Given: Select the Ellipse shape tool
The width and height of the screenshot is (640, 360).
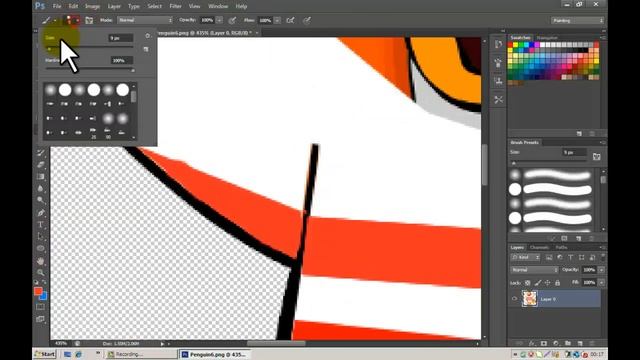Looking at the screenshot, I should tap(40, 248).
